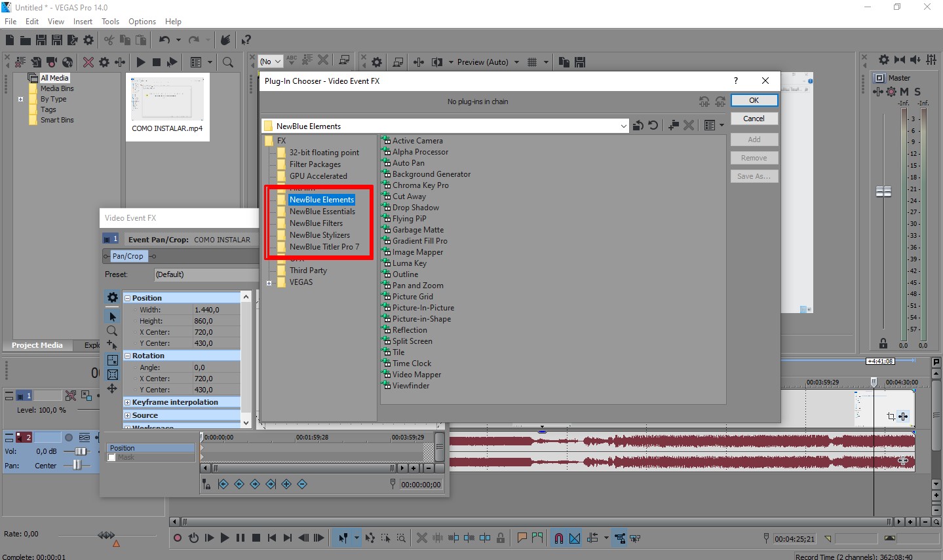The height and width of the screenshot is (560, 943).
Task: Expand the VEGAS folder in FX tree
Action: click(269, 283)
